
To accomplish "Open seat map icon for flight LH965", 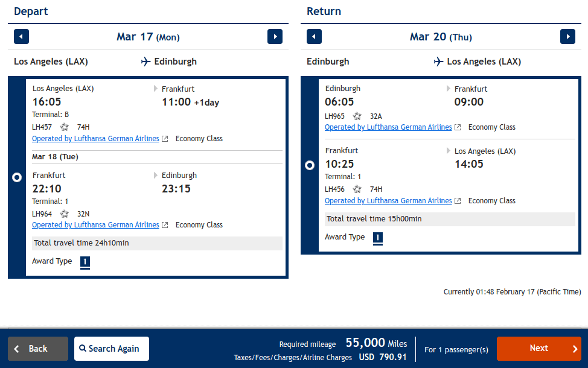I will click(356, 115).
